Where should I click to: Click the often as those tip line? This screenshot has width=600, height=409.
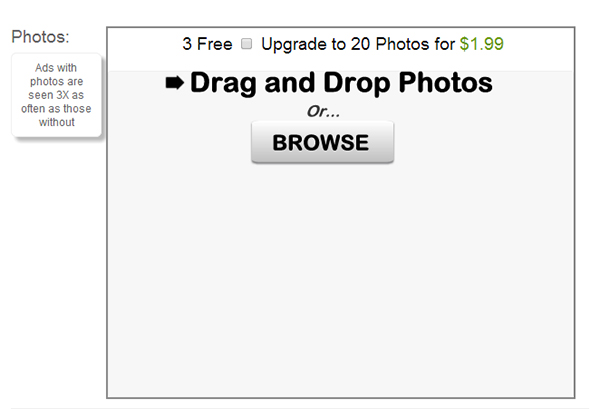(x=56, y=109)
